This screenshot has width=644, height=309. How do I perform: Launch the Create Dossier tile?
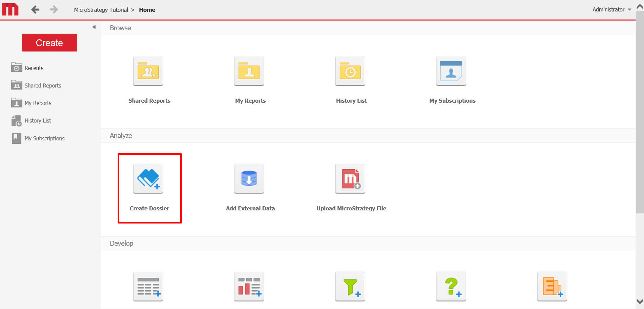click(x=148, y=179)
